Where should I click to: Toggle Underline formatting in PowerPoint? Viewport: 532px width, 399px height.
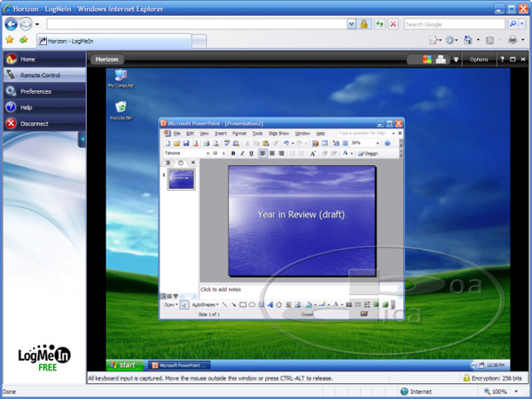250,153
